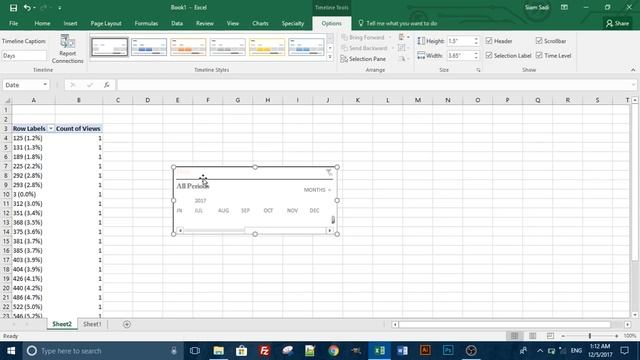Image resolution: width=640 pixels, height=360 pixels.
Task: Switch to Normal view in the status bar
Action: click(514, 336)
